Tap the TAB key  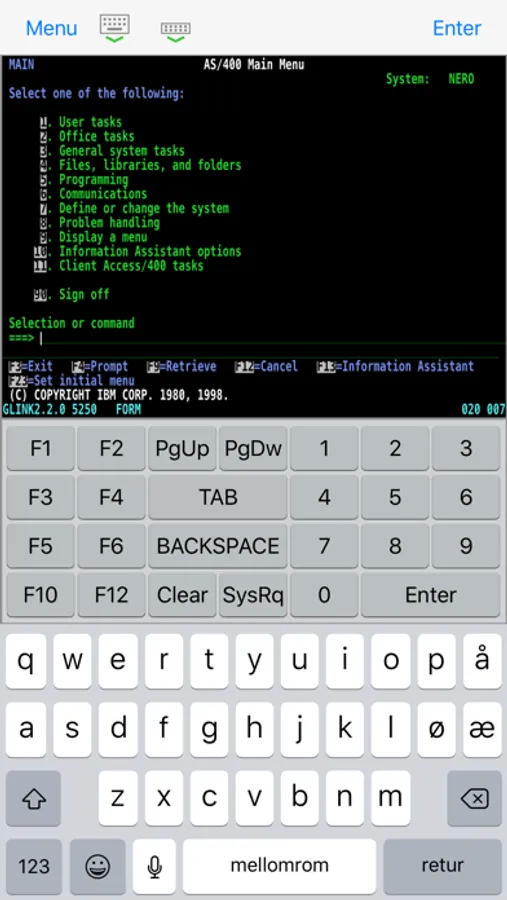[218, 497]
